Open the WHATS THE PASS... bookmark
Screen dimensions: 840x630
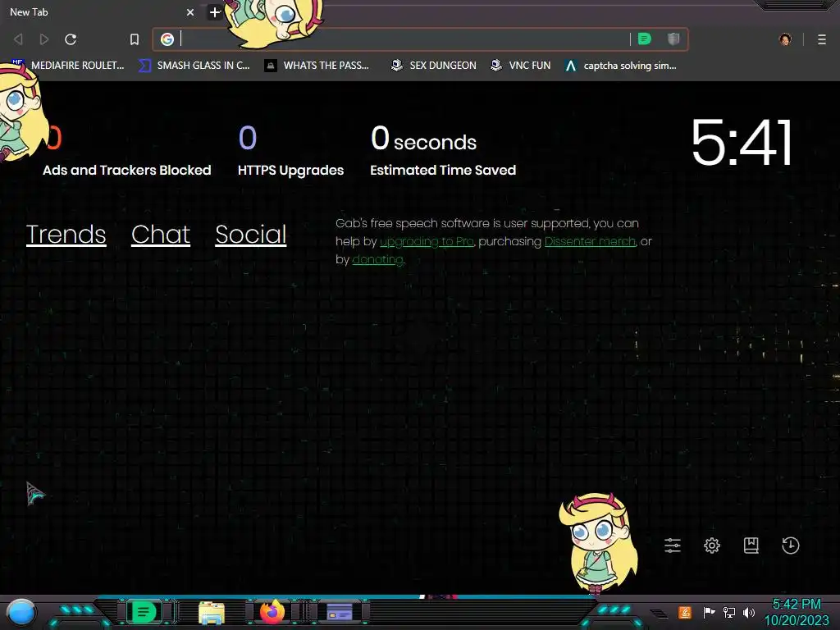pos(317,66)
